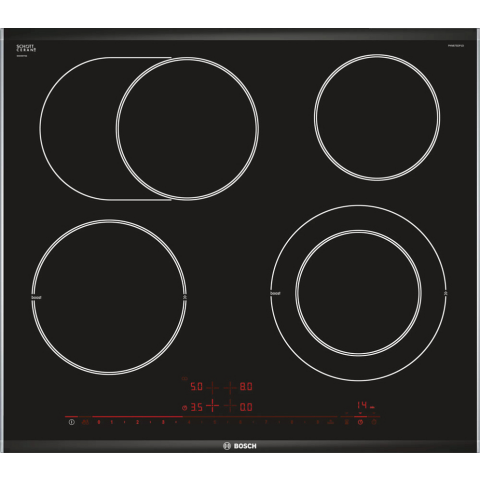Image resolution: width=480 pixels, height=480 pixels.
Task: Tap the keep-warm symbol left of timer
Action: (x=346, y=422)
